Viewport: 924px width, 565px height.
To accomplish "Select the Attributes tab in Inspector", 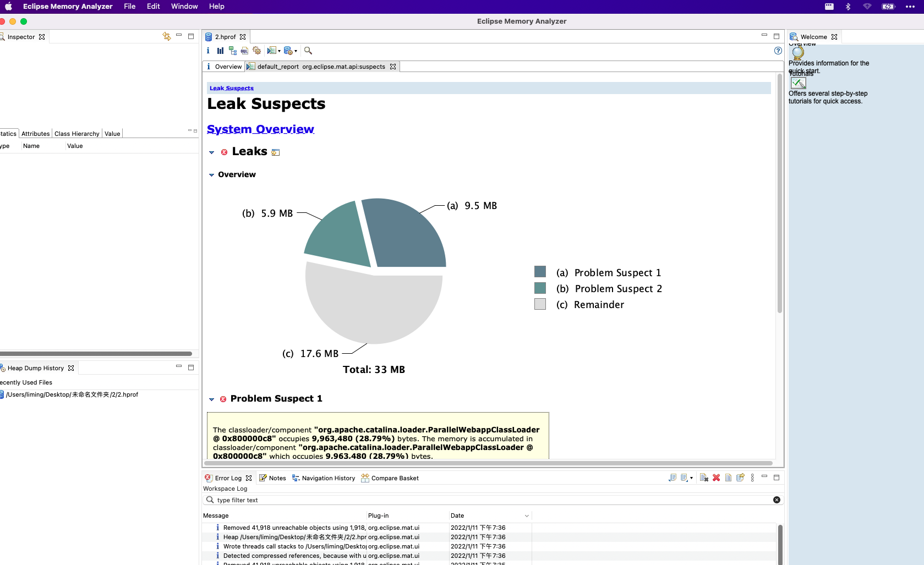I will tap(36, 134).
